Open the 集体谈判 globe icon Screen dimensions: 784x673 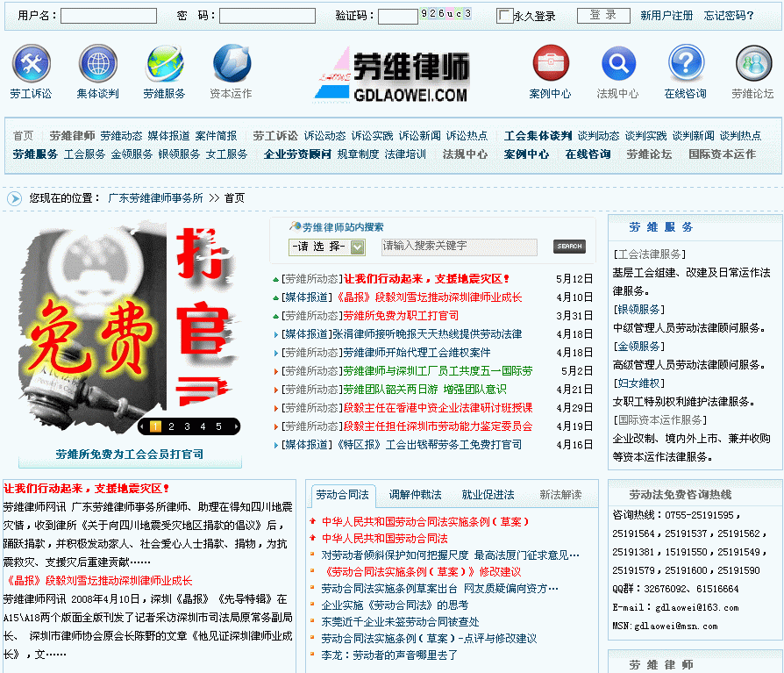(x=97, y=64)
